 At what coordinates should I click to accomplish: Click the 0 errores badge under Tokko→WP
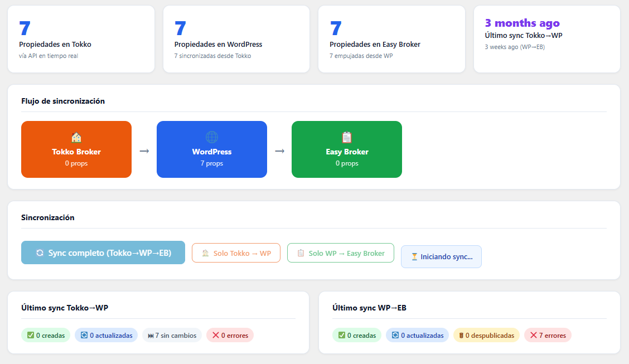[230, 335]
